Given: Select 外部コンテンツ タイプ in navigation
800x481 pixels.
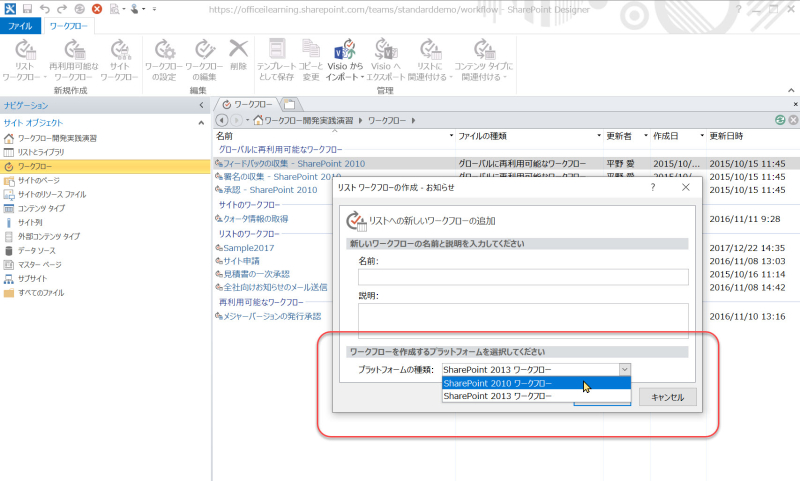Looking at the screenshot, I should click(x=49, y=236).
